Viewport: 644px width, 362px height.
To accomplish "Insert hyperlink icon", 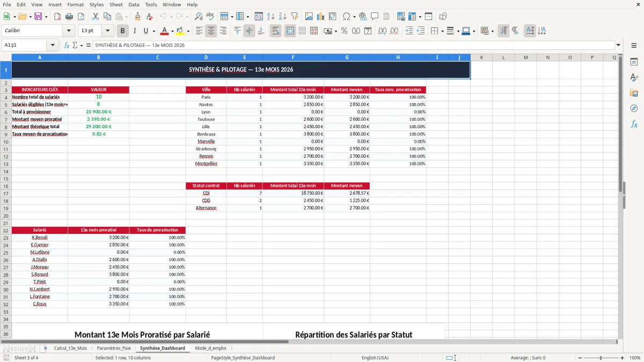I will 363,17.
